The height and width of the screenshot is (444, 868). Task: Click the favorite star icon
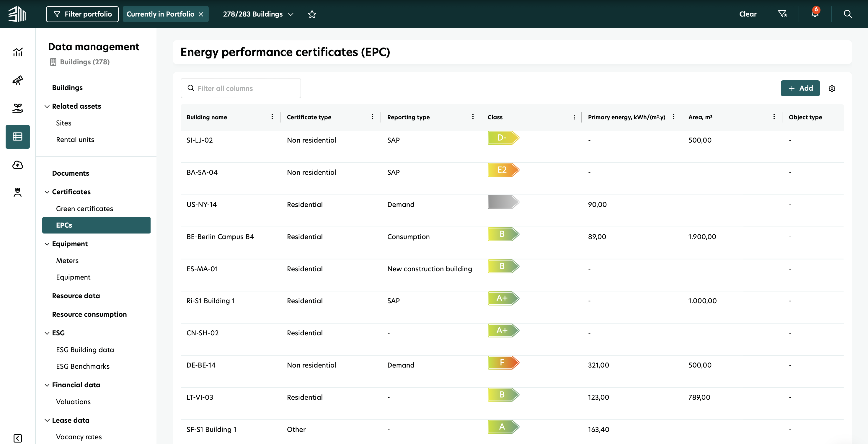[312, 14]
